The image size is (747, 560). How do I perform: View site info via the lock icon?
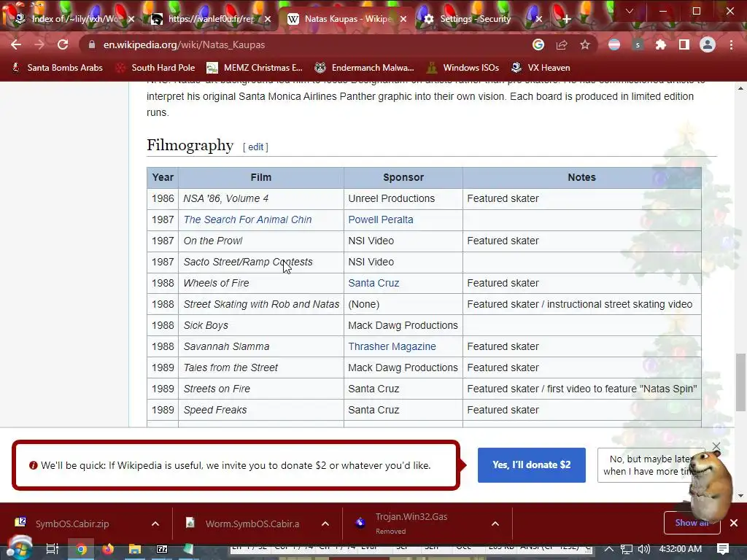click(x=93, y=44)
